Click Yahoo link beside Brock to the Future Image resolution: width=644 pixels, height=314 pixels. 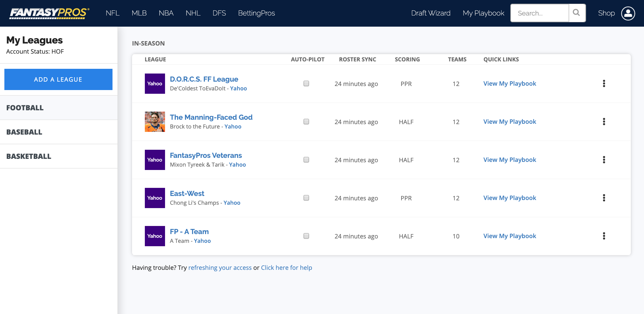[x=233, y=126]
